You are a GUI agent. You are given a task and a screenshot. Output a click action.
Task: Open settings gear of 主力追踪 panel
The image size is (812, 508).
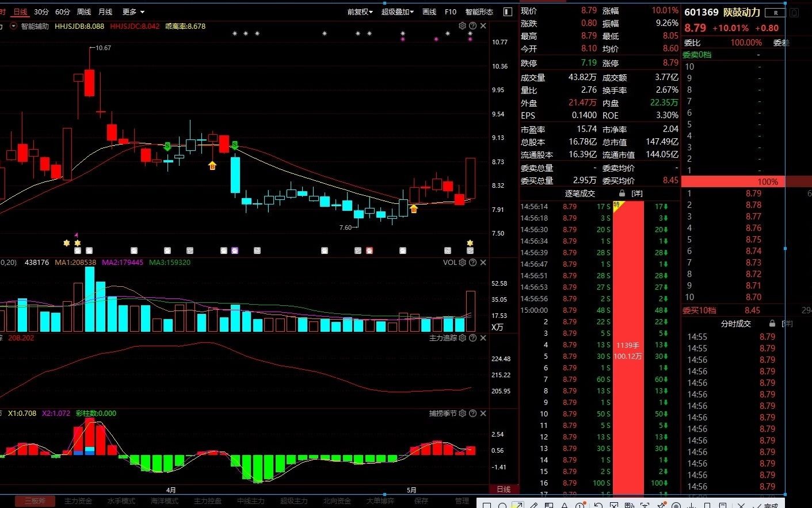point(462,338)
